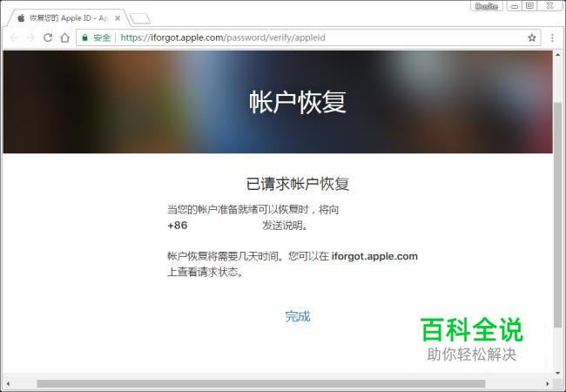566x392 pixels.
Task: Minimize the Chrome window
Action: tap(515, 6)
